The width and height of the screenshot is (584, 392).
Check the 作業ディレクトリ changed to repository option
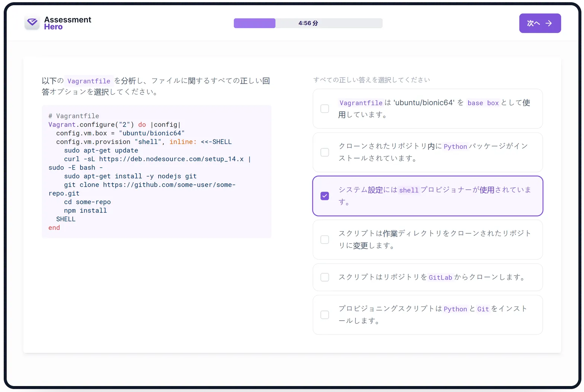325,240
